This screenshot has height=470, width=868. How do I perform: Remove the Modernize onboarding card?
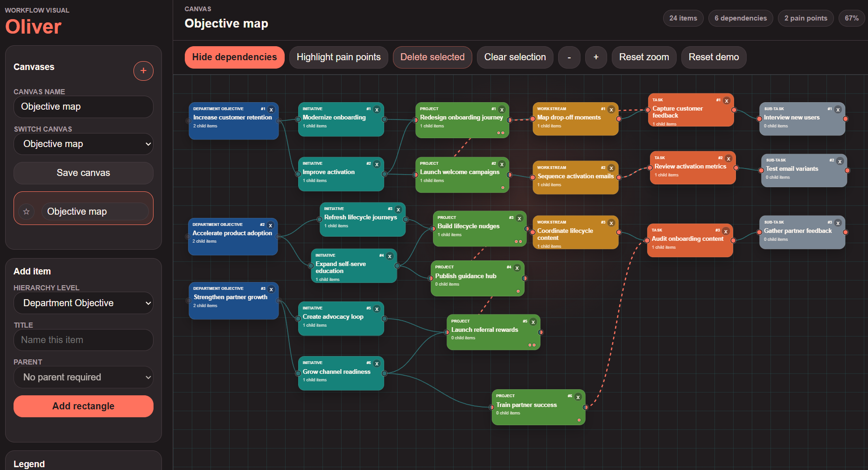[x=377, y=110]
